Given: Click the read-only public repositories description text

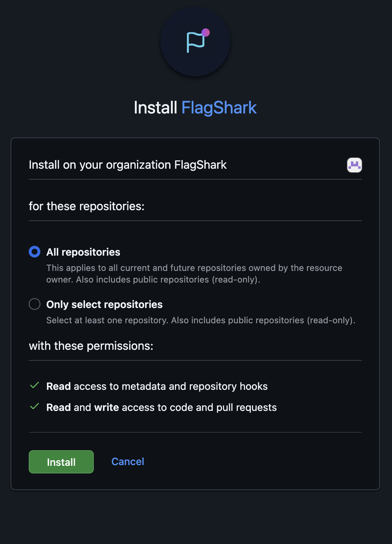Looking at the screenshot, I should point(200,320).
